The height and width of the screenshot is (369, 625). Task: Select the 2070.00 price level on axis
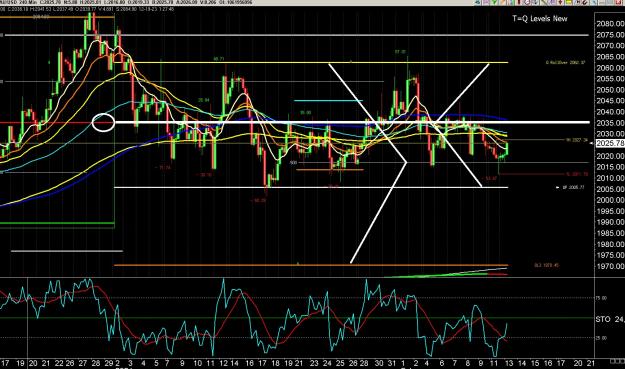(610, 46)
